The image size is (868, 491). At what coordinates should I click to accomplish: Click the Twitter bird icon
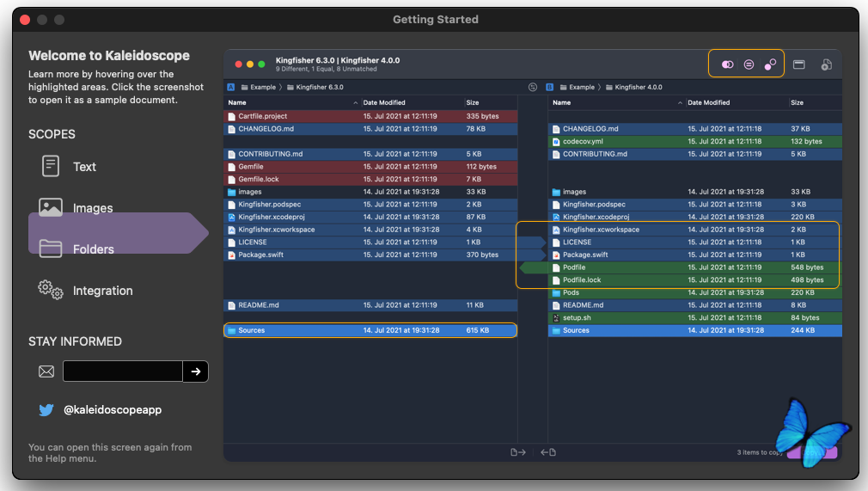[x=46, y=410]
